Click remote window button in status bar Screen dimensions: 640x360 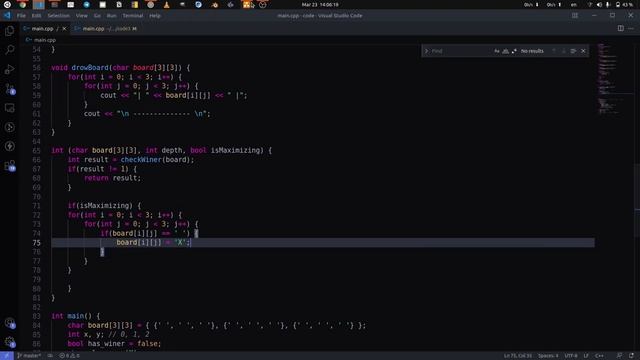point(7,356)
